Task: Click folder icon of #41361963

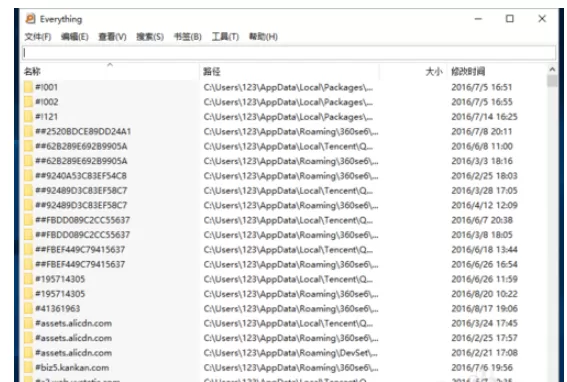Action: pyautogui.click(x=28, y=309)
